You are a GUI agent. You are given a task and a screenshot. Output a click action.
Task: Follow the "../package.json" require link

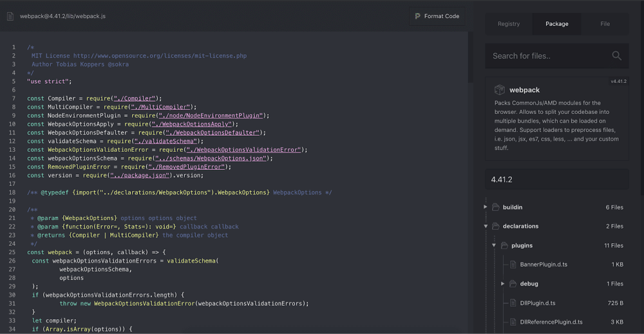coord(140,176)
